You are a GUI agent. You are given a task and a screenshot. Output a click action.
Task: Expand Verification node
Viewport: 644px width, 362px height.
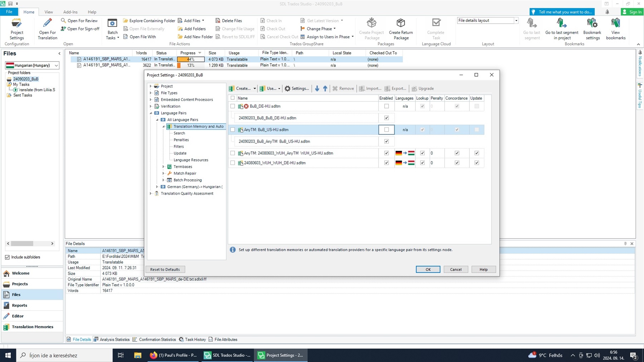pyautogui.click(x=151, y=106)
